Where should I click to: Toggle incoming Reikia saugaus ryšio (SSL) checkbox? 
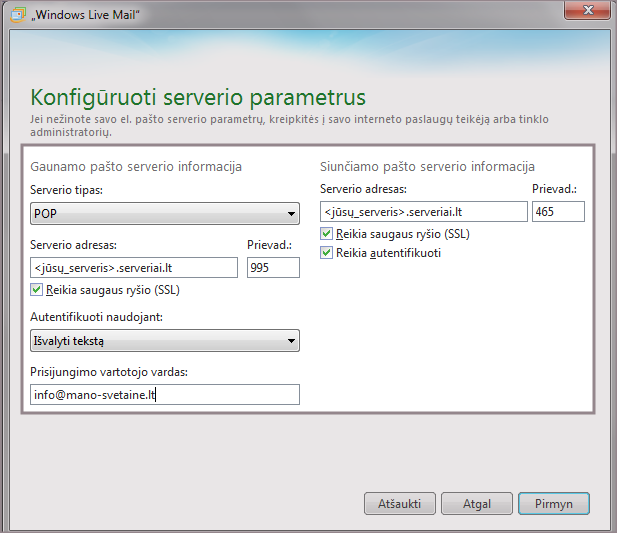[x=38, y=290]
